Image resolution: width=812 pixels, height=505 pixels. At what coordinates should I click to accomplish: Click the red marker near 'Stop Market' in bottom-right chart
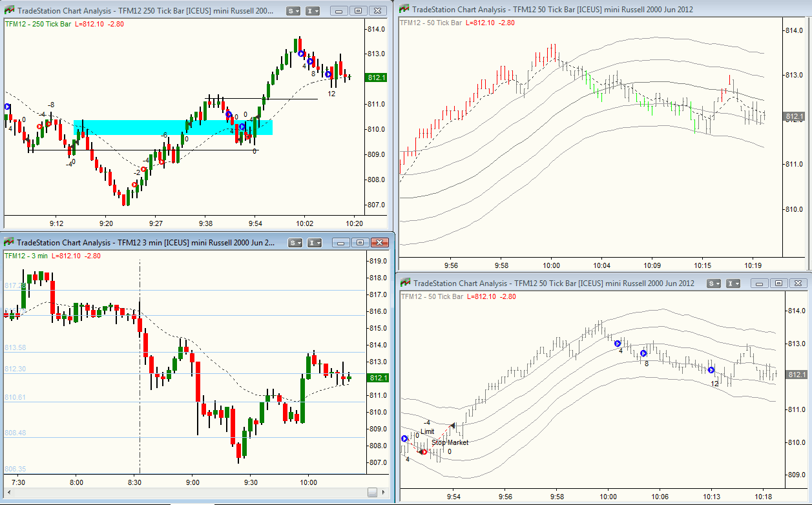[423, 452]
